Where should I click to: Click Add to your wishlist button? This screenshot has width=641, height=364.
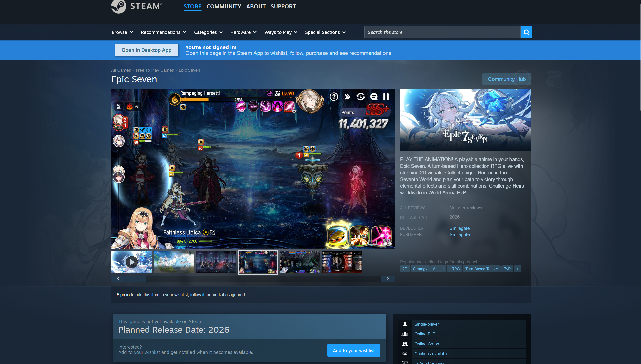tap(354, 350)
